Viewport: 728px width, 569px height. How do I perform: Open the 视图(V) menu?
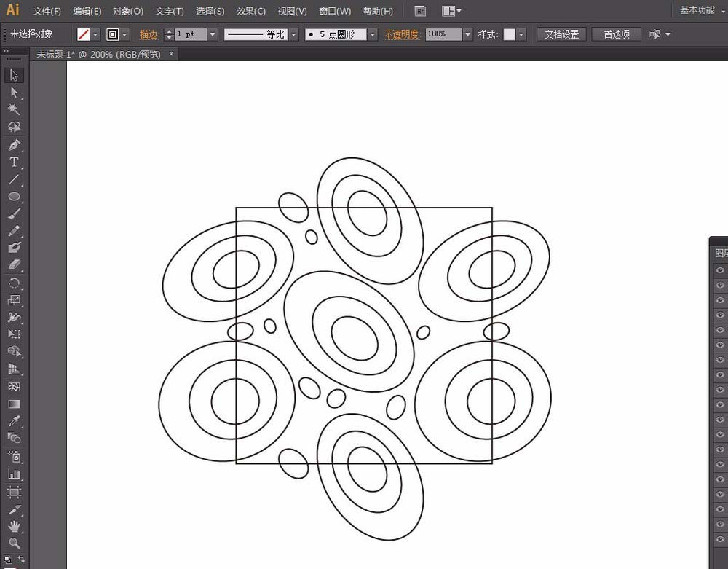(x=292, y=11)
